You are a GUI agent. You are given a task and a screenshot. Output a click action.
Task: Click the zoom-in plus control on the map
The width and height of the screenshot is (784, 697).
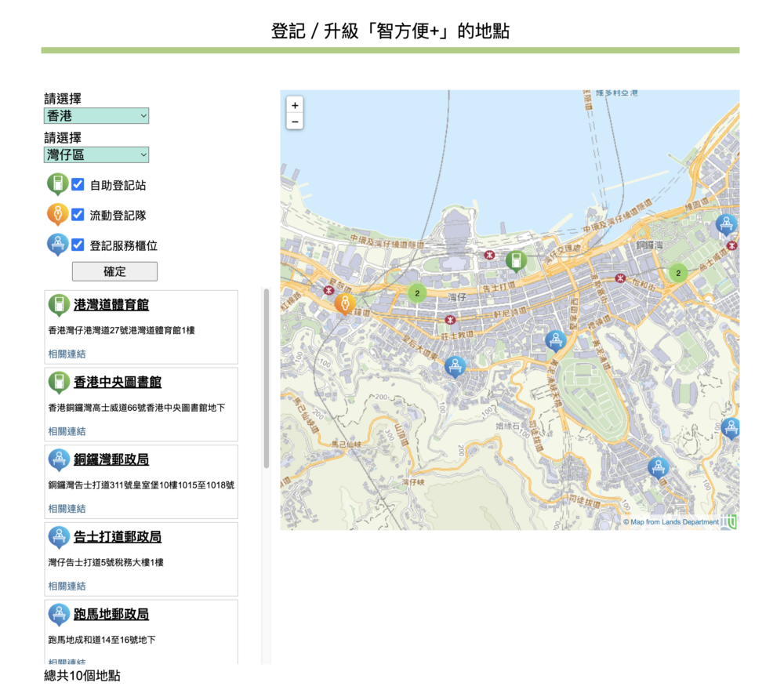(x=294, y=104)
